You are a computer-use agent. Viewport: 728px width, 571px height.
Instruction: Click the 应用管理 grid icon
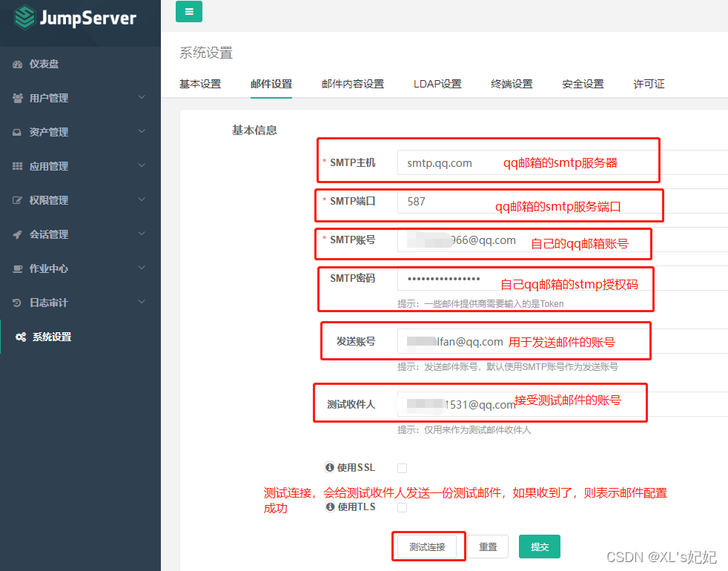(x=17, y=166)
